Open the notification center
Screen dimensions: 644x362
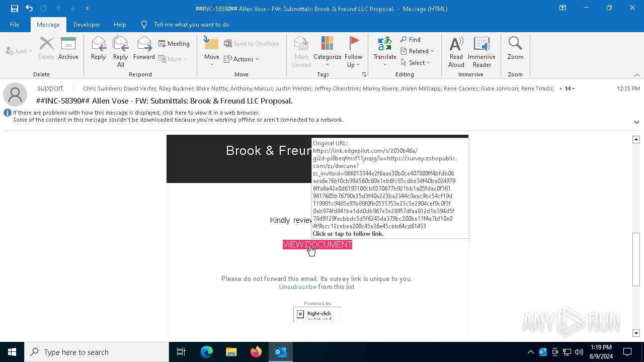(x=627, y=352)
